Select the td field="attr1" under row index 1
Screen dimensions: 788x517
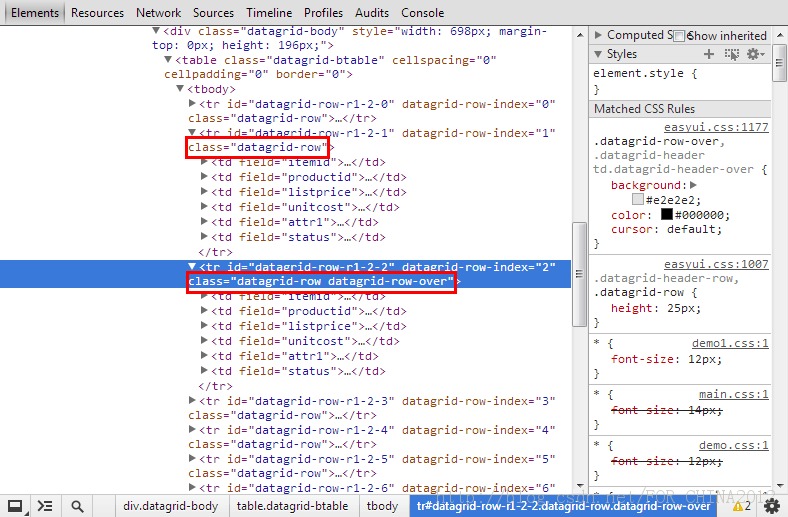(294, 222)
